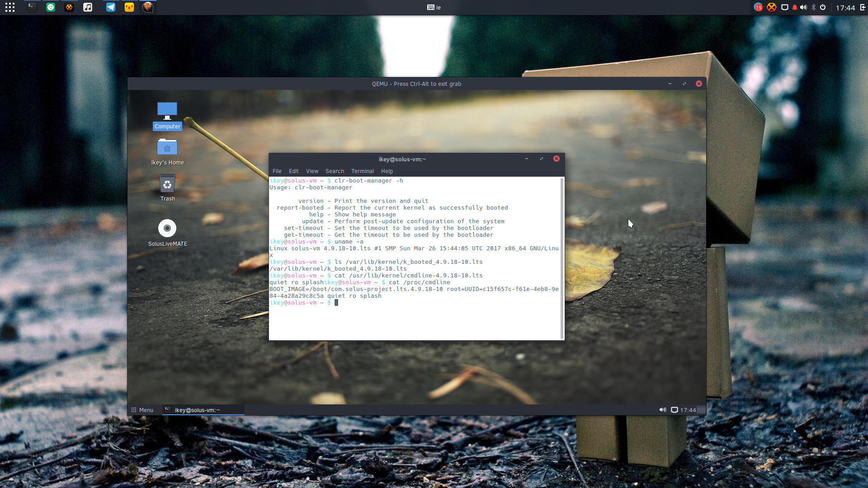Select the Trash desktop icon
The height and width of the screenshot is (488, 868).
pos(167,188)
